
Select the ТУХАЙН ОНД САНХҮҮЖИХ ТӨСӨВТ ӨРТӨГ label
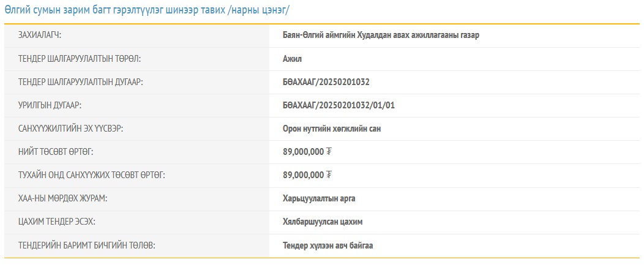pyautogui.click(x=92, y=175)
